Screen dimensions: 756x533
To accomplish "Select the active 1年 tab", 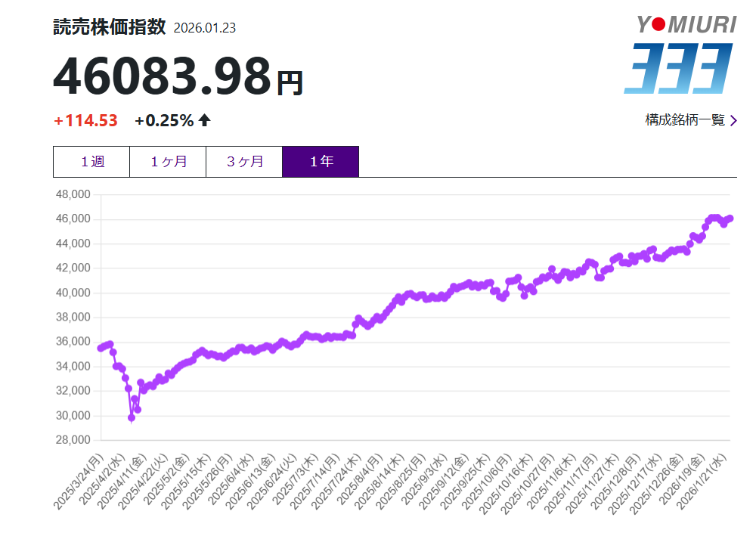I will coord(321,162).
